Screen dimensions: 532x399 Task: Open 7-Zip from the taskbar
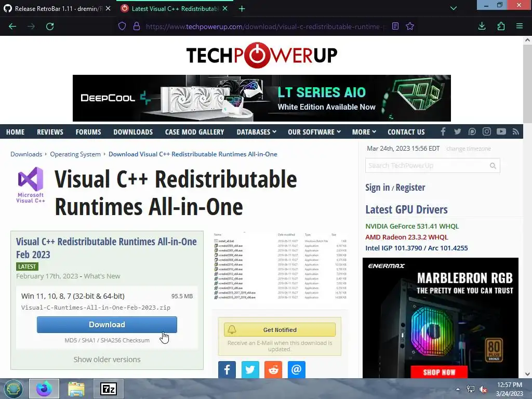tap(109, 389)
